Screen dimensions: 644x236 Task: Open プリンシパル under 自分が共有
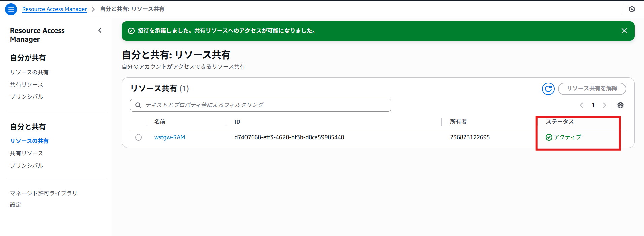(27, 97)
